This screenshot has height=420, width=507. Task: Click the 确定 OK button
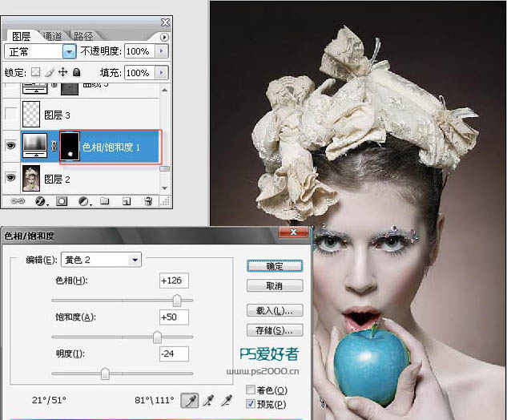point(275,265)
